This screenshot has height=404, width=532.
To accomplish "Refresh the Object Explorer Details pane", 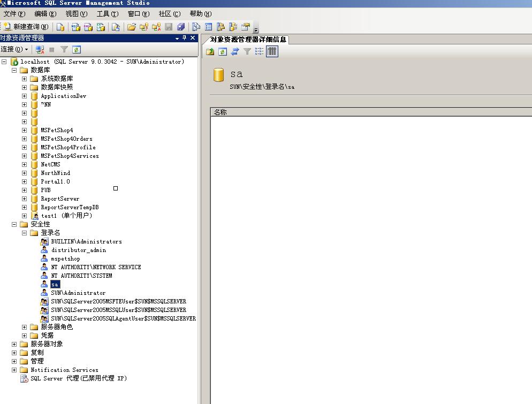I will [223, 51].
